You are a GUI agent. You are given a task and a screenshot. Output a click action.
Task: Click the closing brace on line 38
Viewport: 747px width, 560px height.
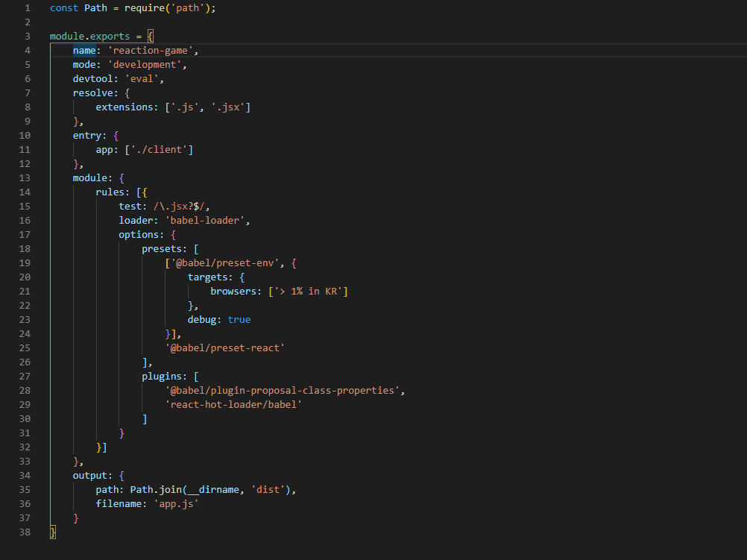click(53, 532)
